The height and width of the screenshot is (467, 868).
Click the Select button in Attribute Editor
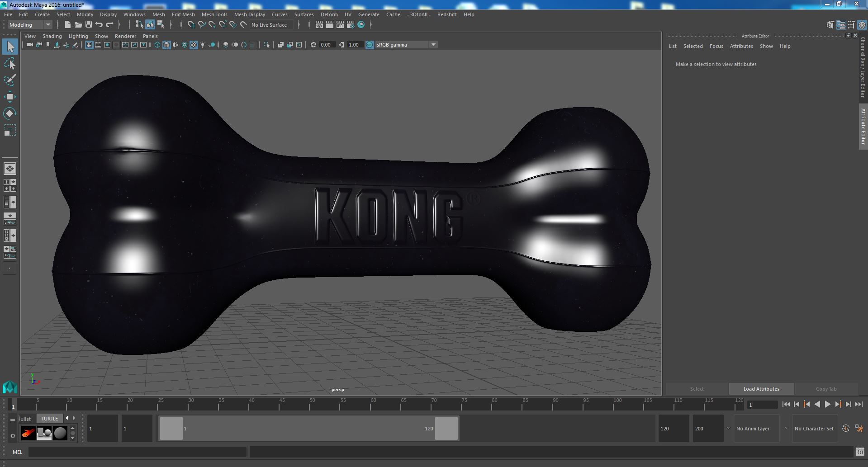click(x=697, y=389)
